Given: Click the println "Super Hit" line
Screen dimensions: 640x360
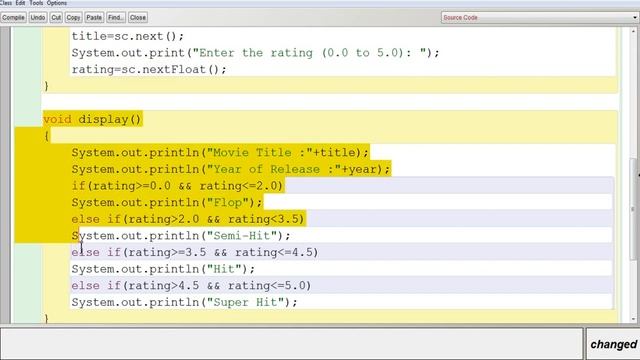Looking at the screenshot, I should (x=184, y=302).
